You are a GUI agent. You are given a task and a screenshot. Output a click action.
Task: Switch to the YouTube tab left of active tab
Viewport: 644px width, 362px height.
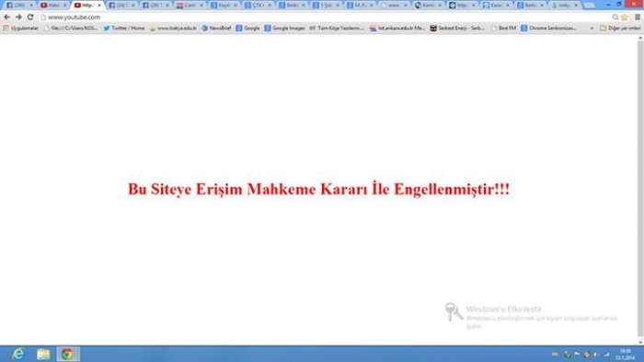(x=53, y=6)
